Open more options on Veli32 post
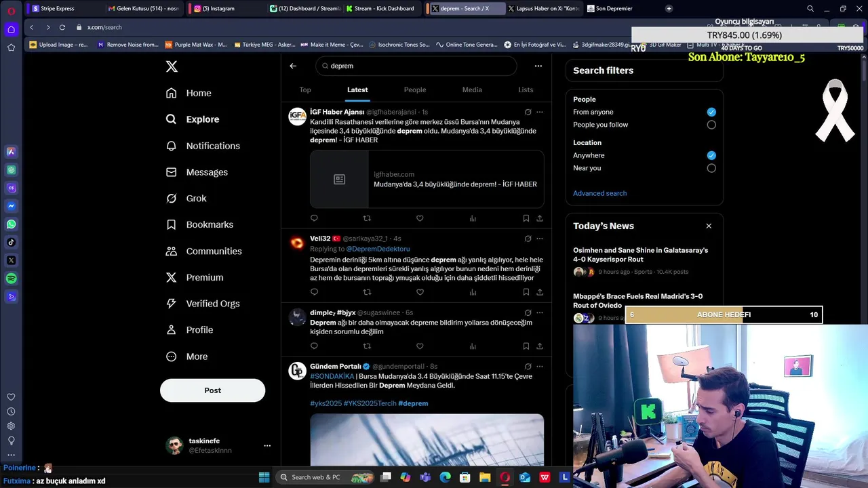Image resolution: width=868 pixels, height=488 pixels. [x=540, y=239]
